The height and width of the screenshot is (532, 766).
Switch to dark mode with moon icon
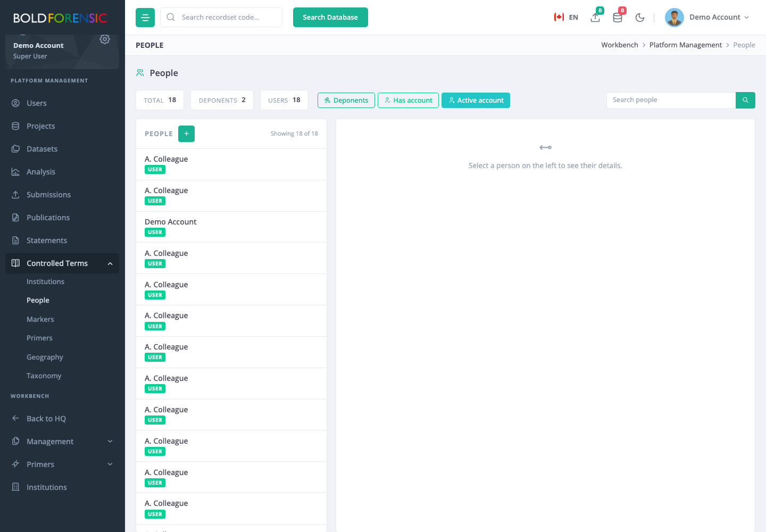pyautogui.click(x=640, y=18)
